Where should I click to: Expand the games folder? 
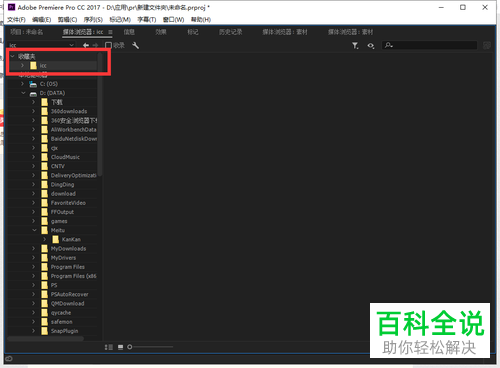pyautogui.click(x=34, y=221)
